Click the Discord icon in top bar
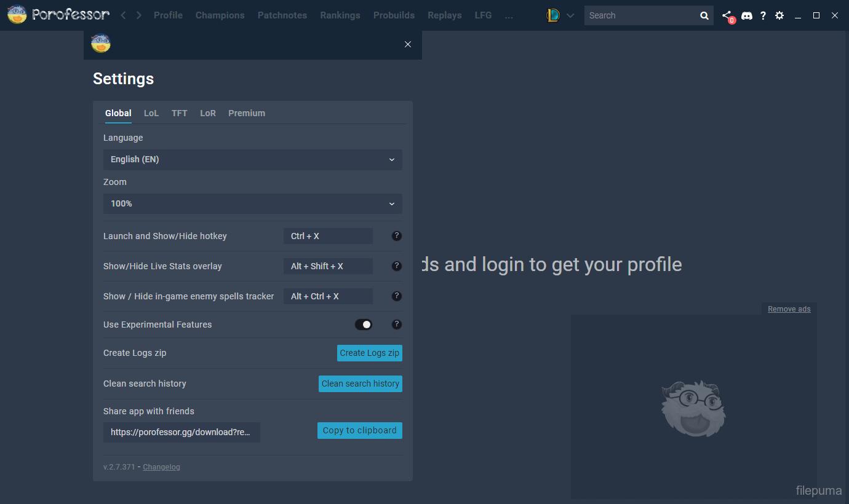Viewport: 849px width, 504px height. coord(746,15)
